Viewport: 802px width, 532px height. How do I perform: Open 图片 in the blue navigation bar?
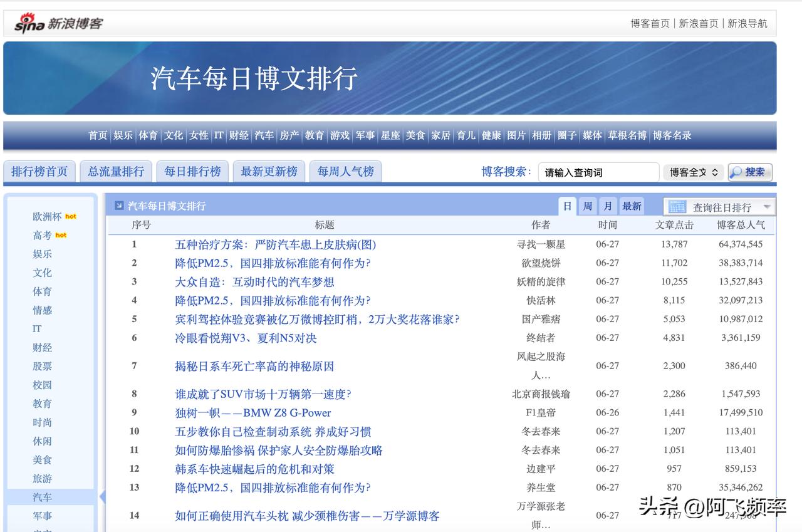tap(516, 135)
